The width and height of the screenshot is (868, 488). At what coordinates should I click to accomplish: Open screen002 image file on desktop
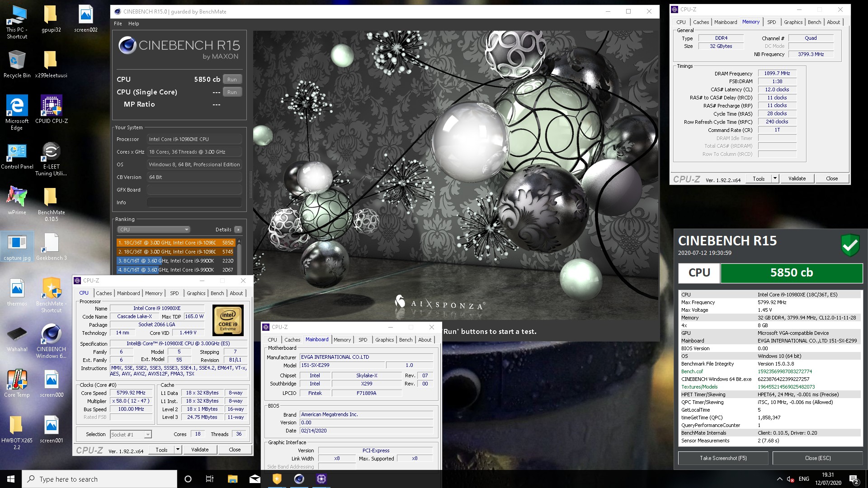(85, 19)
